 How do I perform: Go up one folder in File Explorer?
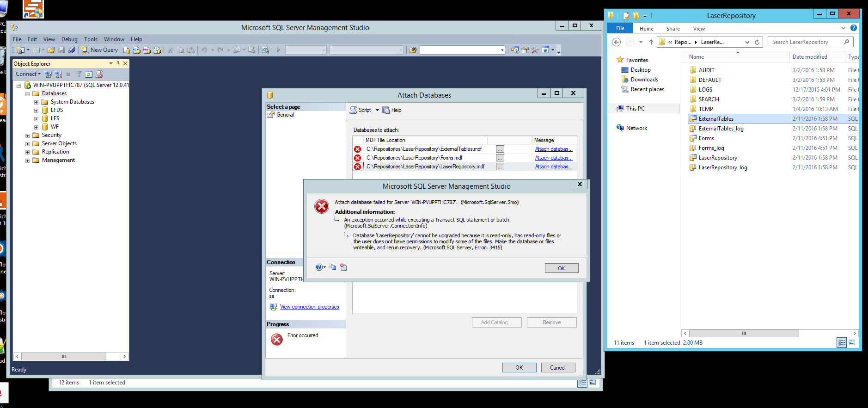pos(651,42)
